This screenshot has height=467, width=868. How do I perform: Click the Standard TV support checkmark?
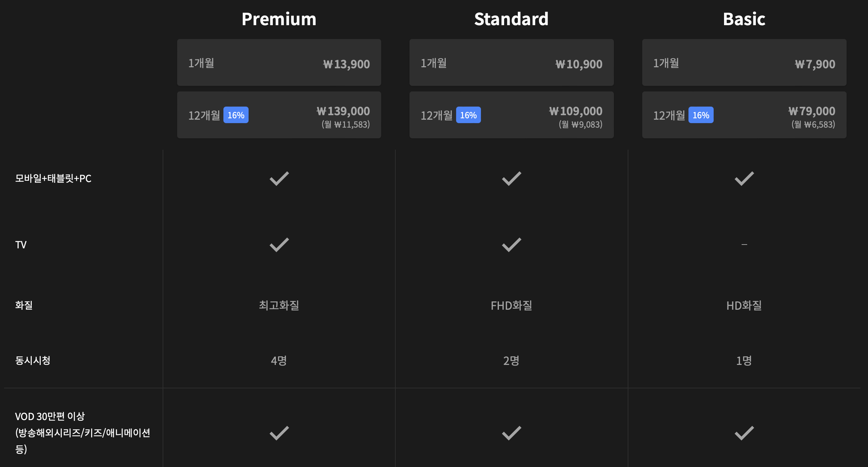[x=511, y=245]
